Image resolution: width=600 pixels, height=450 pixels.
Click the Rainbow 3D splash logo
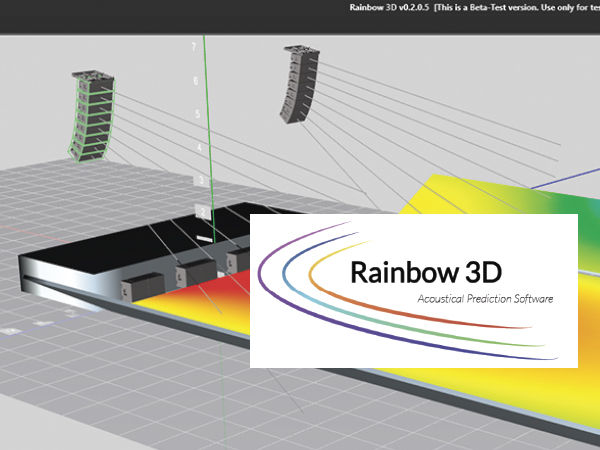(414, 291)
